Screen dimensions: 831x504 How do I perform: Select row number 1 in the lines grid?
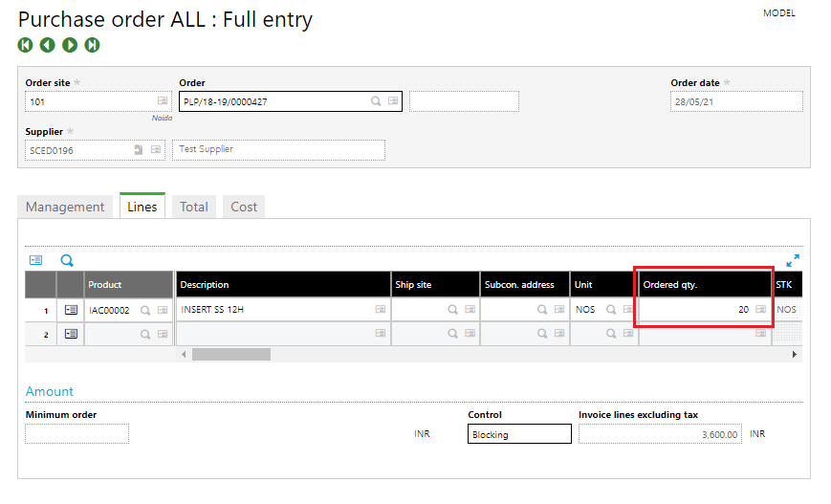click(x=41, y=310)
